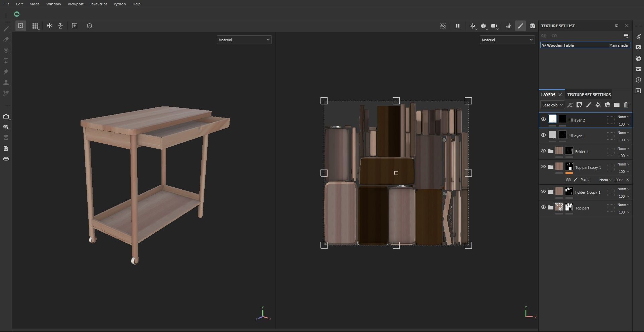Open texture set list settings menu

point(626,36)
